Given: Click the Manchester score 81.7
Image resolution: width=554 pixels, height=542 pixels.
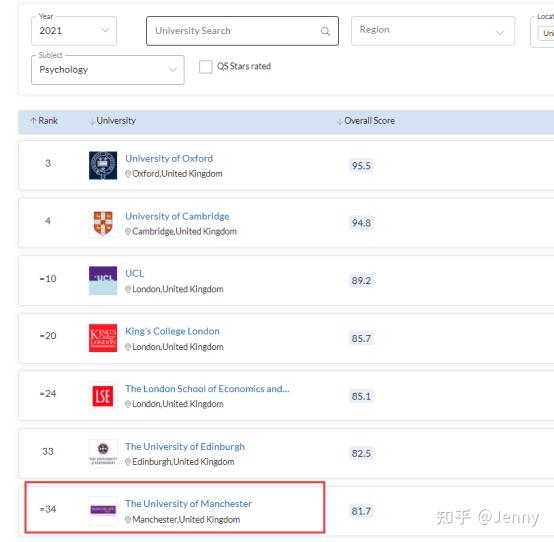Looking at the screenshot, I should click(x=361, y=511).
